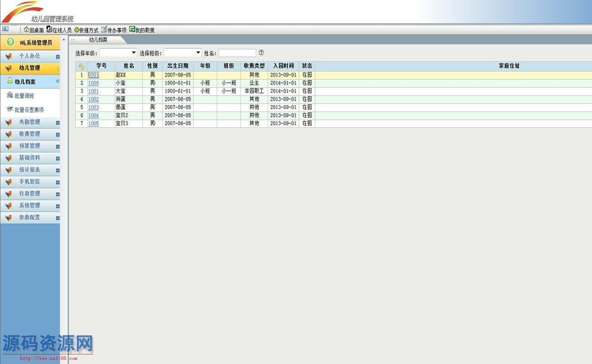
Task: Open 在线人员 online users icon
Action: coord(49,30)
